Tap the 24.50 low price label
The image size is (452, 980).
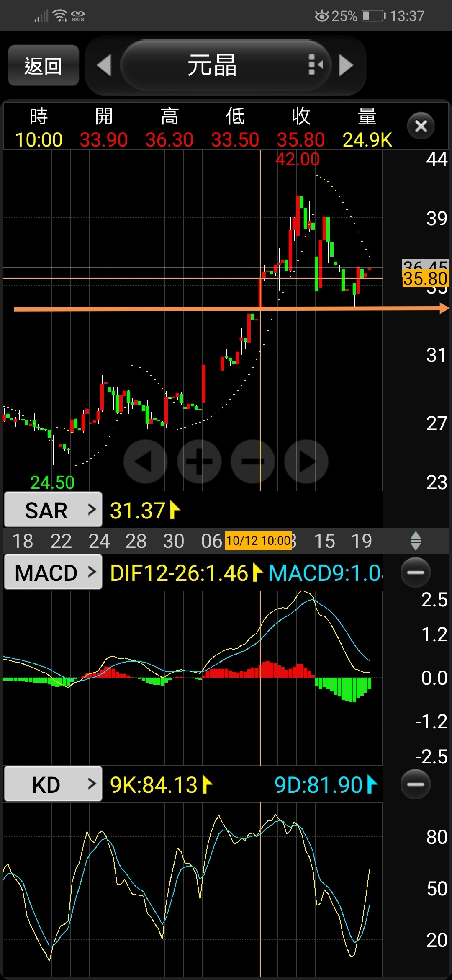(x=52, y=482)
